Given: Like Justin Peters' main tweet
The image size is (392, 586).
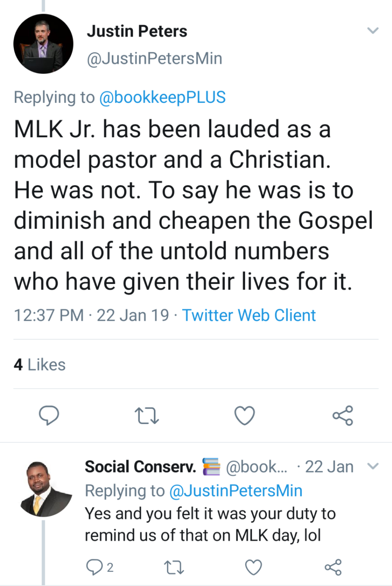Looking at the screenshot, I should [245, 415].
